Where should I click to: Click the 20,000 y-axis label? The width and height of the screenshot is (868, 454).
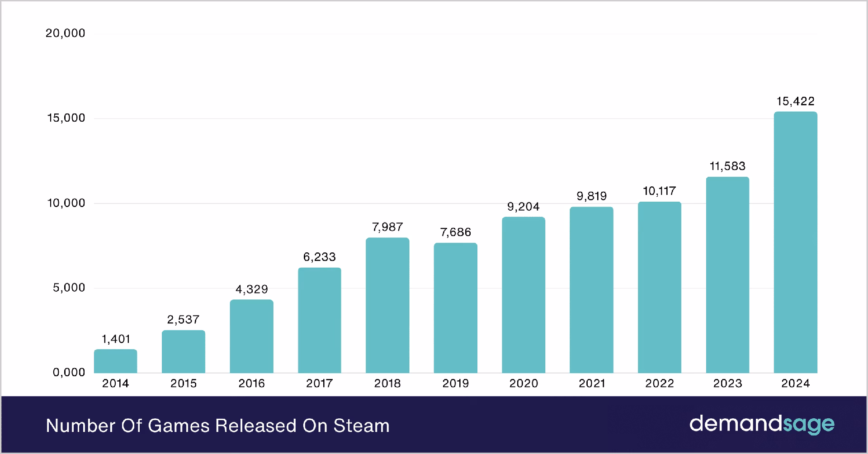66,33
